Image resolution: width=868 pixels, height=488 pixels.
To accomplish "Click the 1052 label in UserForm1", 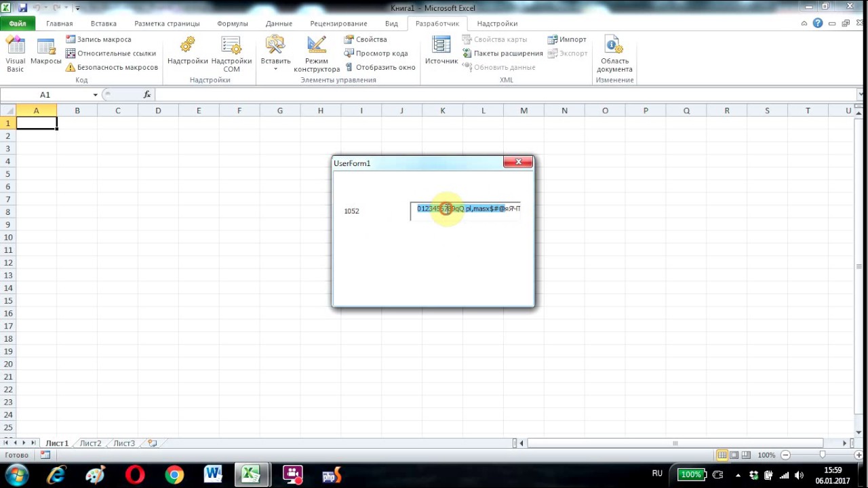I will (x=351, y=211).
